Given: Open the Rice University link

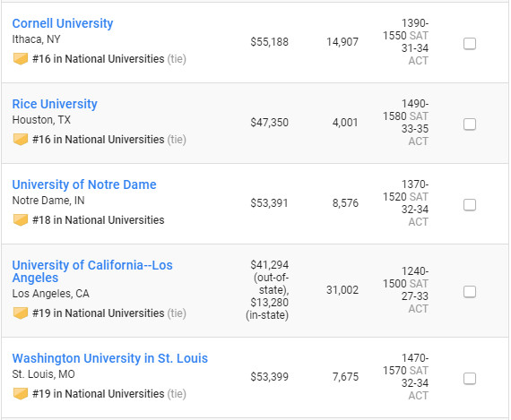Looking at the screenshot, I should 55,104.
